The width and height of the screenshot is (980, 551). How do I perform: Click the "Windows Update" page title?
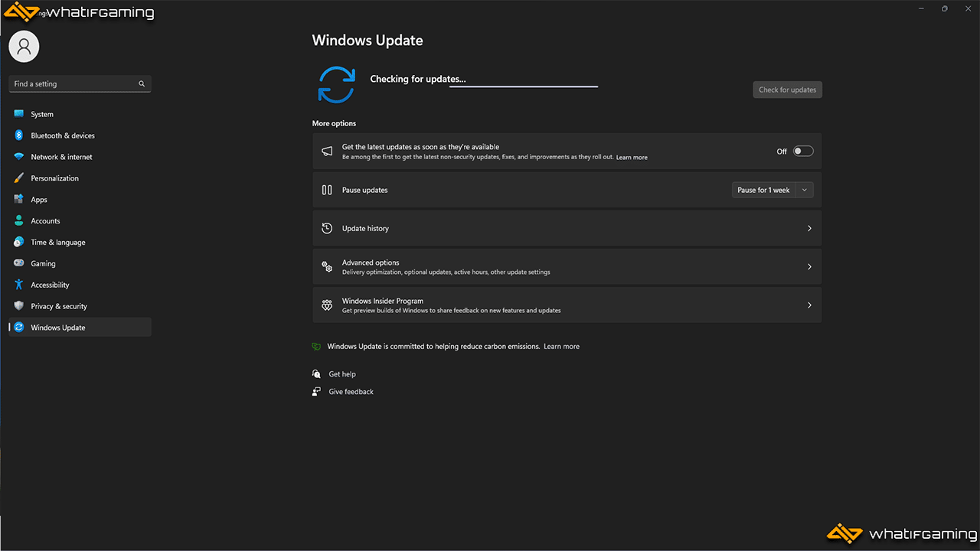367,41
